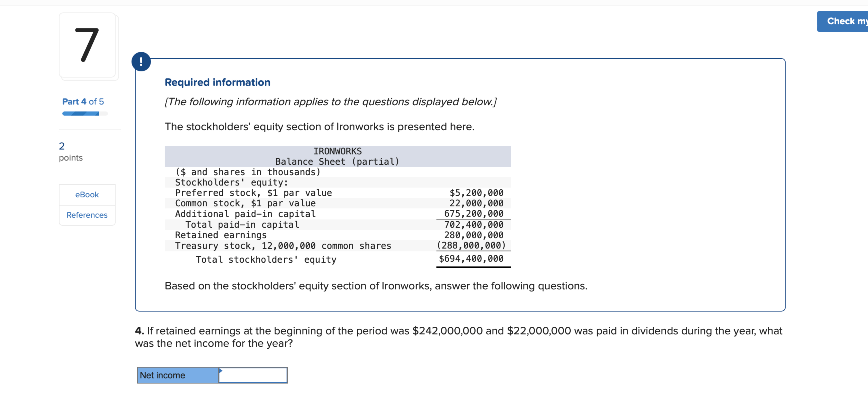Click the question 4 prompt text
The width and height of the screenshot is (868, 405).
click(458, 337)
